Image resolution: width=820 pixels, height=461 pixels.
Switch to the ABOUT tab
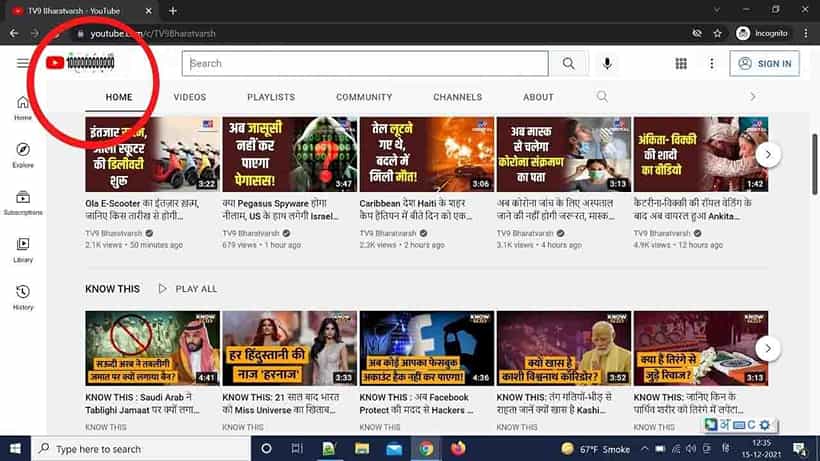point(538,97)
